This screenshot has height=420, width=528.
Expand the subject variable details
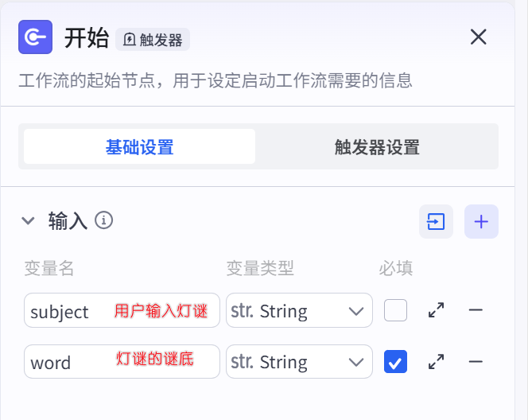(436, 310)
